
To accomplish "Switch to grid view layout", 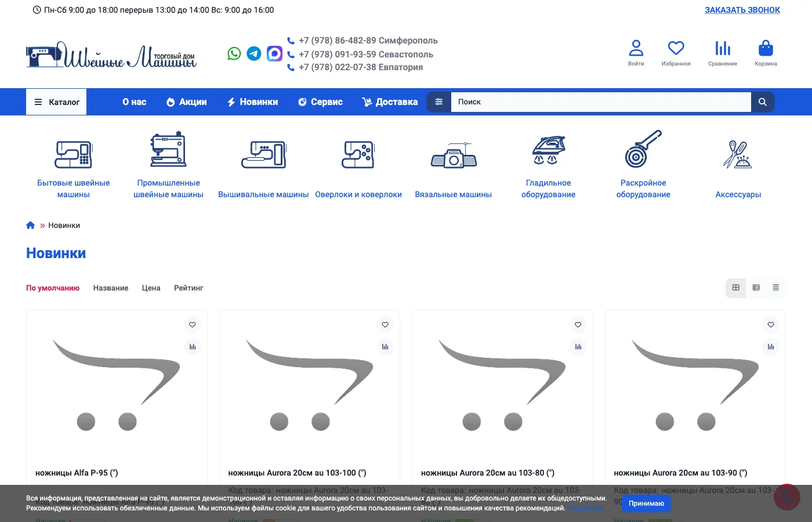I will 736,288.
